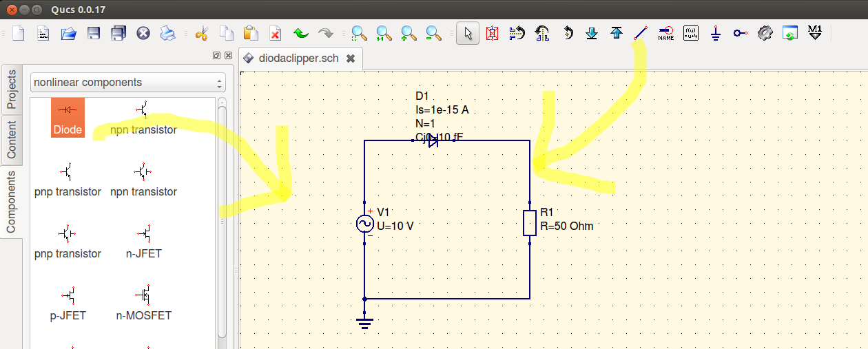Click the component list vertical scrollbar
Screen dimensions: 868x349
222,220
